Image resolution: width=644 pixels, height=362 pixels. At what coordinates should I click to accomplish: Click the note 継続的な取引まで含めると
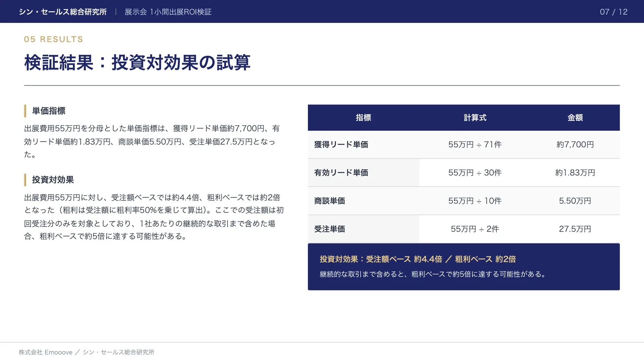(x=433, y=274)
